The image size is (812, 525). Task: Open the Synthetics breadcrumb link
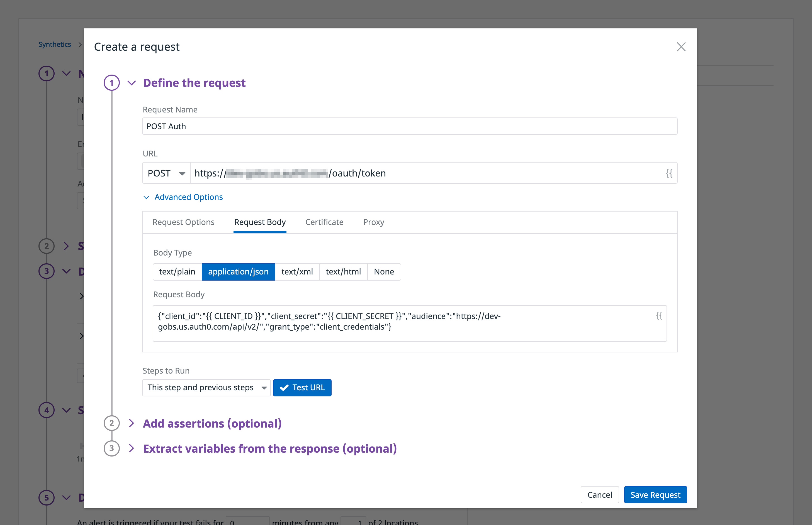(55, 44)
